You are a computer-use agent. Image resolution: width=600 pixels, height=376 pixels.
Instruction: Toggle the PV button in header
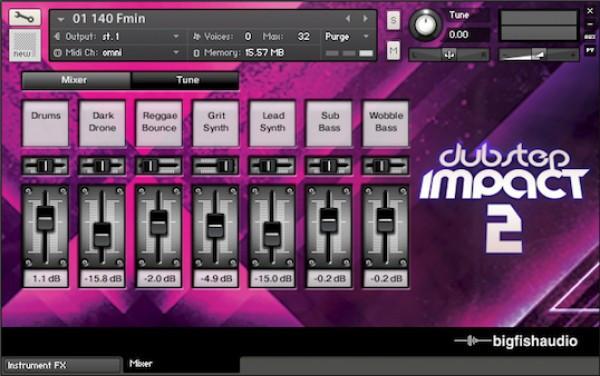point(590,50)
